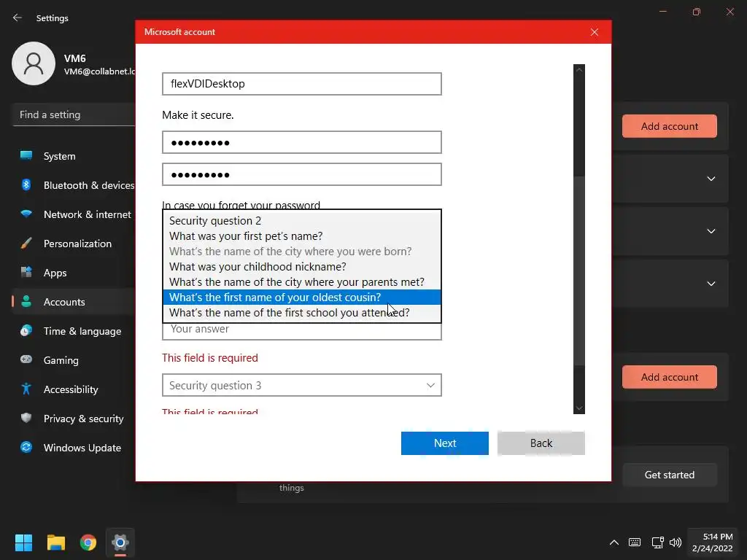747x560 pixels.
Task: Click the dialog scrollbar down arrow
Action: [579, 408]
